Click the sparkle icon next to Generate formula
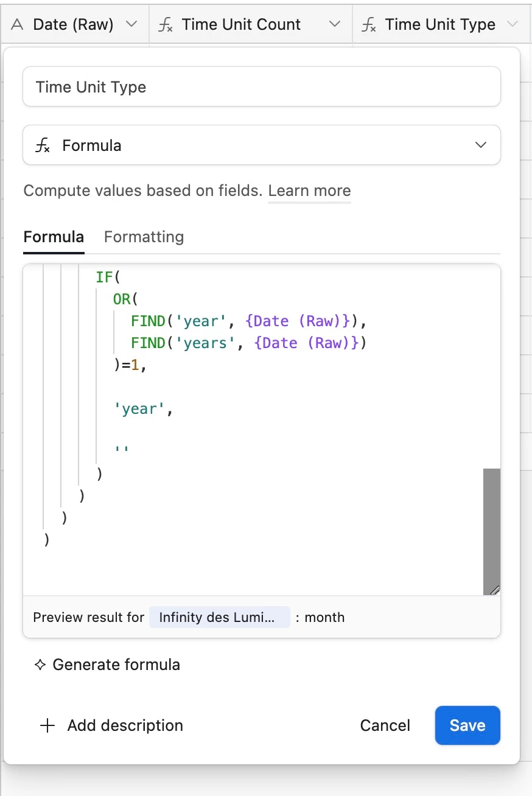 [40, 665]
